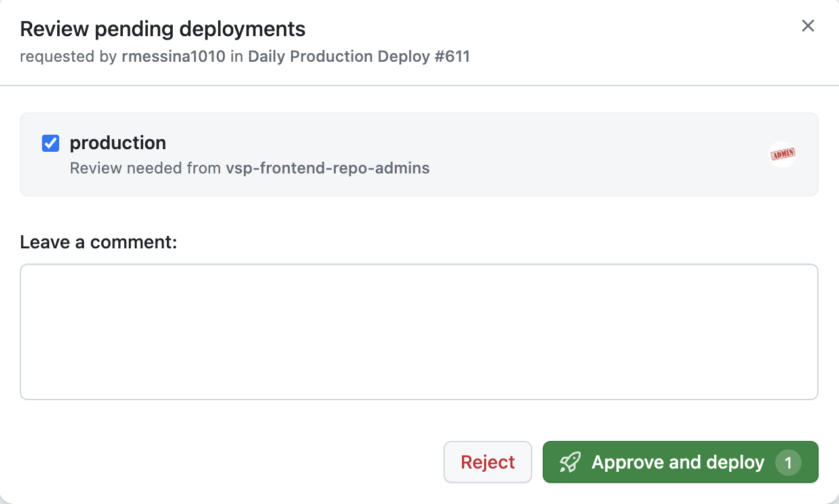Viewport: 839px width, 504px height.
Task: Click inside the comment text area
Action: pyautogui.click(x=419, y=331)
